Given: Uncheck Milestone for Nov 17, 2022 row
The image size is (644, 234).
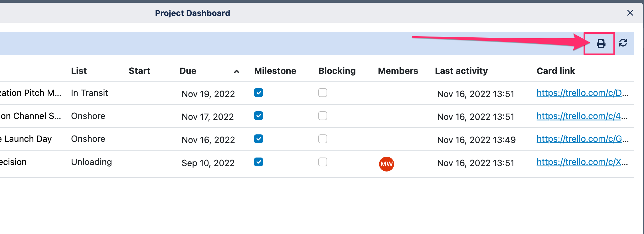Looking at the screenshot, I should coord(258,116).
